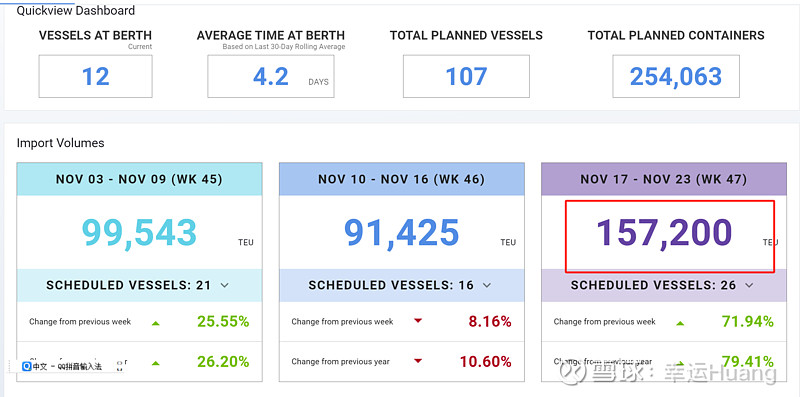Click green up arrow beside 25.55%
This screenshot has width=800, height=397.
[156, 322]
